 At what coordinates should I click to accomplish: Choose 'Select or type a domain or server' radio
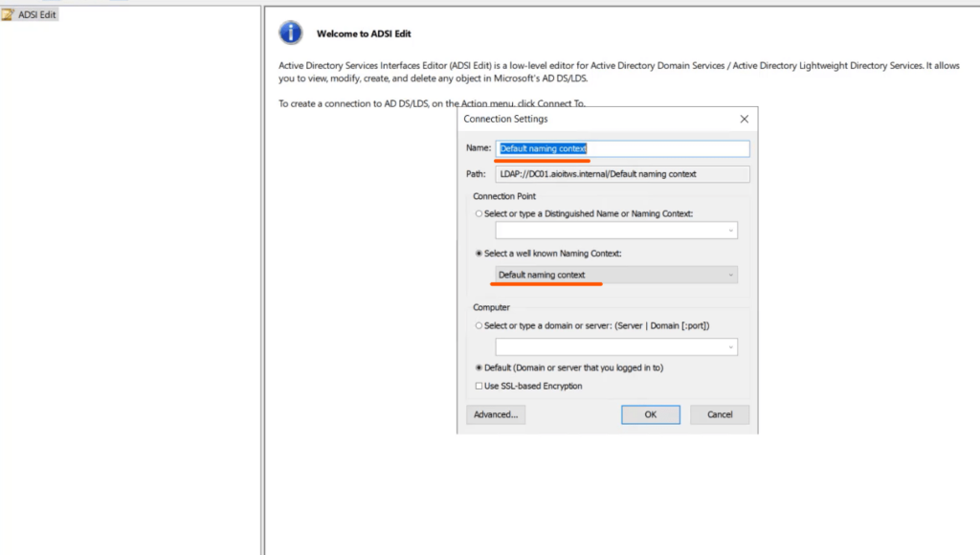(479, 325)
